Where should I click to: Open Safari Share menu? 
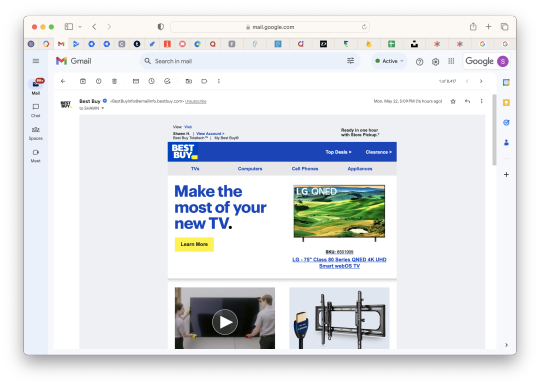[x=473, y=27]
